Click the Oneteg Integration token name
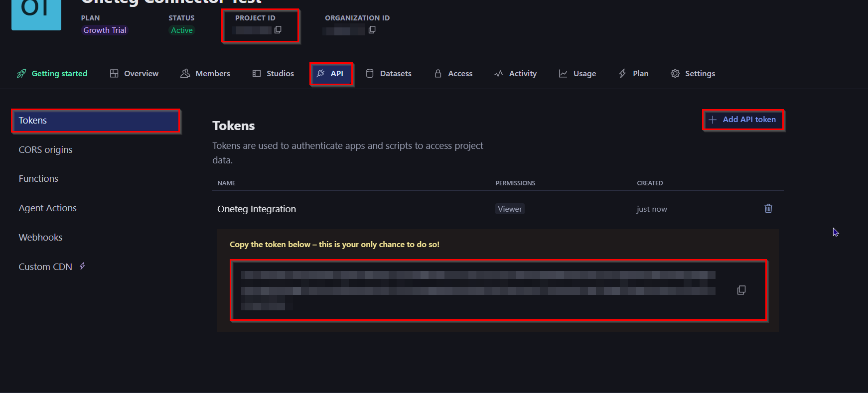 257,209
